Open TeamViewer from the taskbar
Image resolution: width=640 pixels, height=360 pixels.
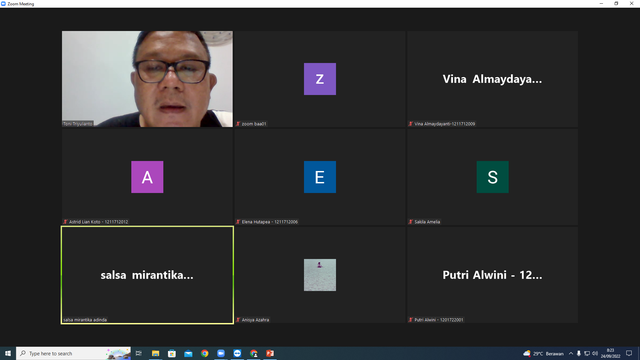point(237,353)
